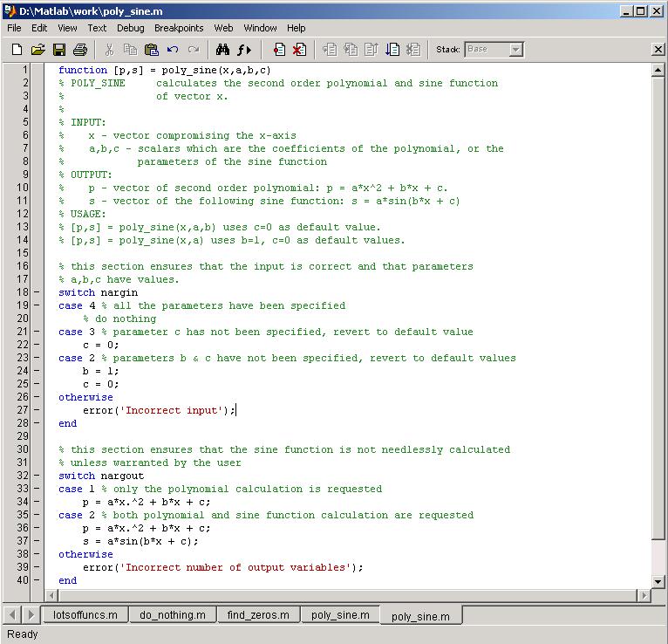This screenshot has width=668, height=644.
Task: Click line number 15 in the gutter
Action: coord(23,253)
